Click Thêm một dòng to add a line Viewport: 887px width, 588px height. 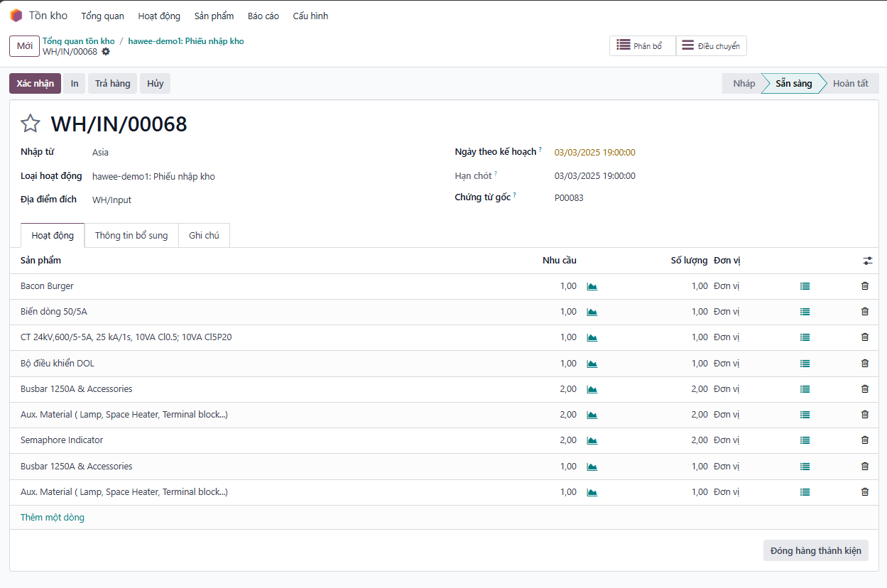53,518
